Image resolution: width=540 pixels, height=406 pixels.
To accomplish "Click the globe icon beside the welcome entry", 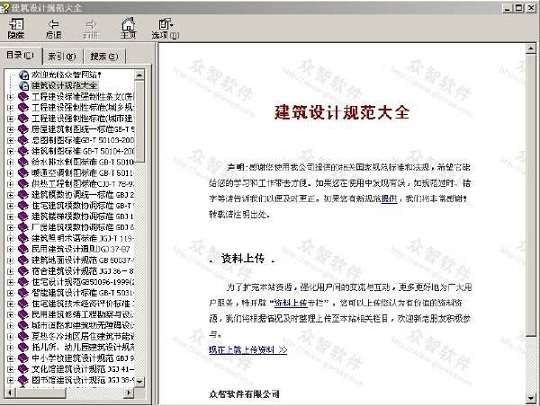I will pos(24,74).
